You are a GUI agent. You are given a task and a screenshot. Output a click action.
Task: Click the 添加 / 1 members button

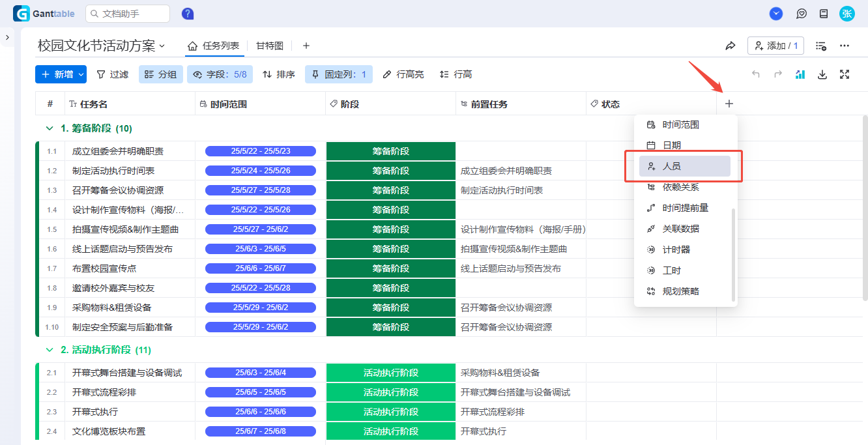click(x=775, y=46)
